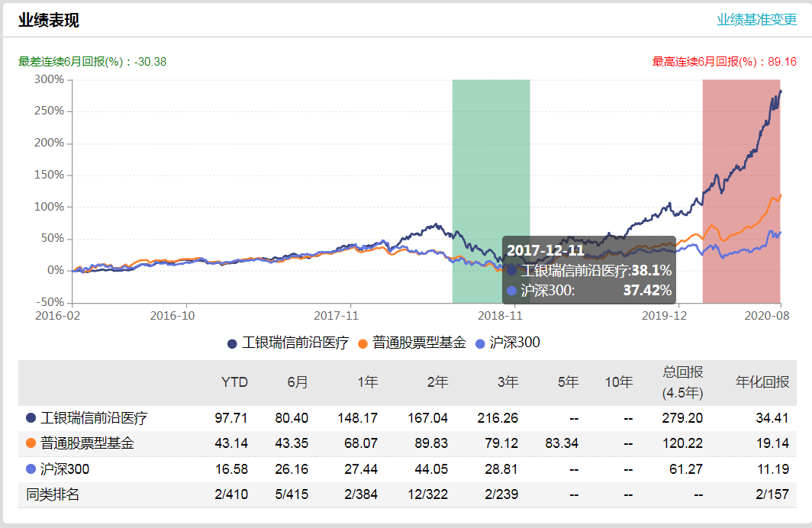Viewport: 812px width, 528px height.
Task: Click the YTD ranking 2/410
Action: (x=231, y=494)
